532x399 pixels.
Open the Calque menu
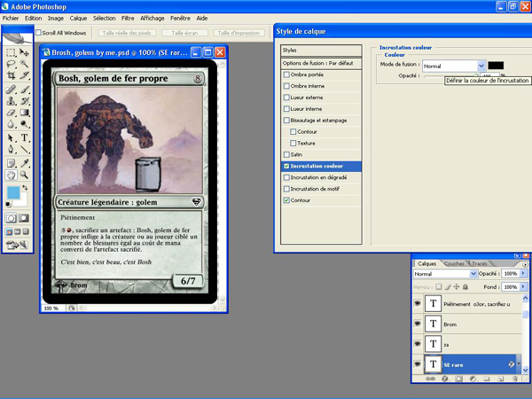pyautogui.click(x=78, y=19)
